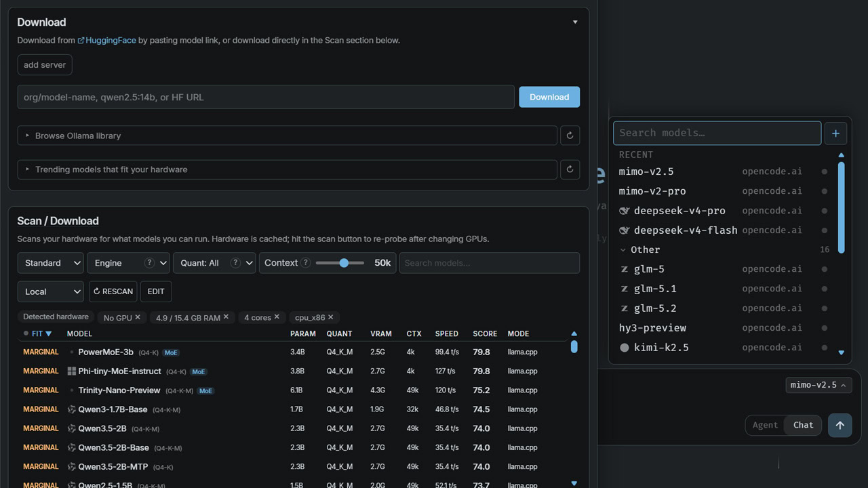Remove the 4.9 / 15.4 GB RAM chip
Image resolution: width=868 pixels, height=488 pixels.
point(226,317)
